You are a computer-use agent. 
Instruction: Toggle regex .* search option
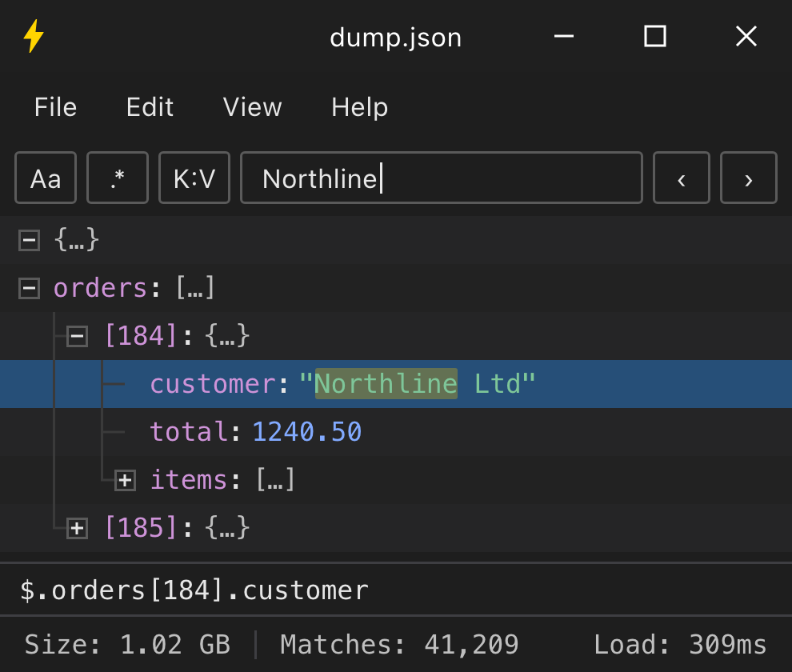click(x=118, y=178)
